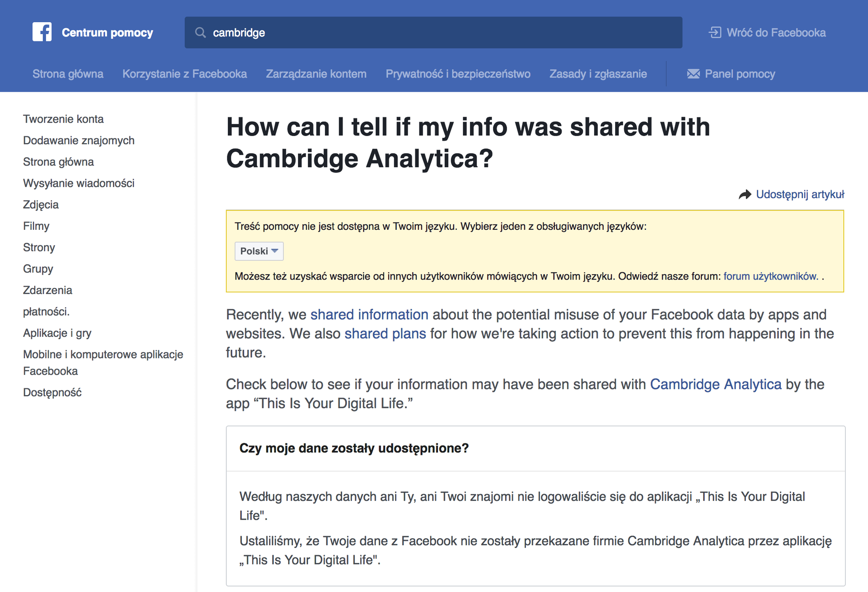This screenshot has width=868, height=592.
Task: Click the search magnifier icon
Action: click(x=200, y=32)
